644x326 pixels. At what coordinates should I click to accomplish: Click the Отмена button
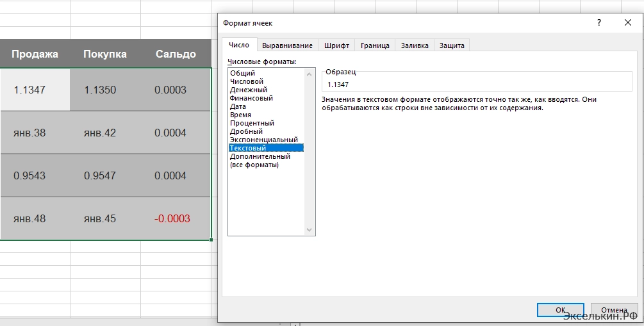click(x=614, y=310)
